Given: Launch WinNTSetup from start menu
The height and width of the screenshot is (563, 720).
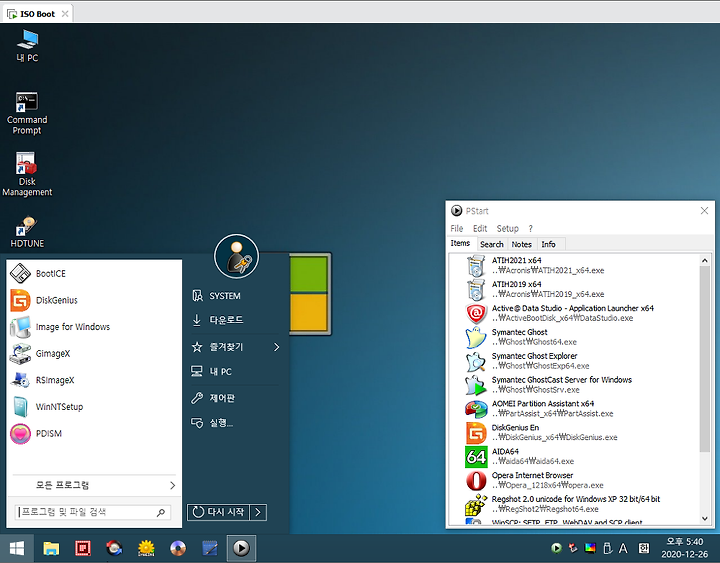Looking at the screenshot, I should [94, 406].
